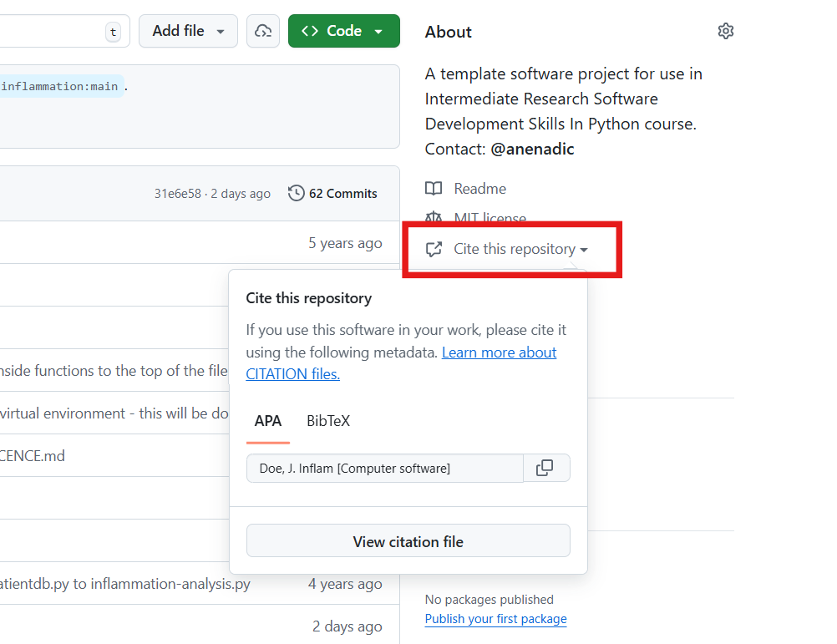Click Publish your first package link

tap(495, 618)
